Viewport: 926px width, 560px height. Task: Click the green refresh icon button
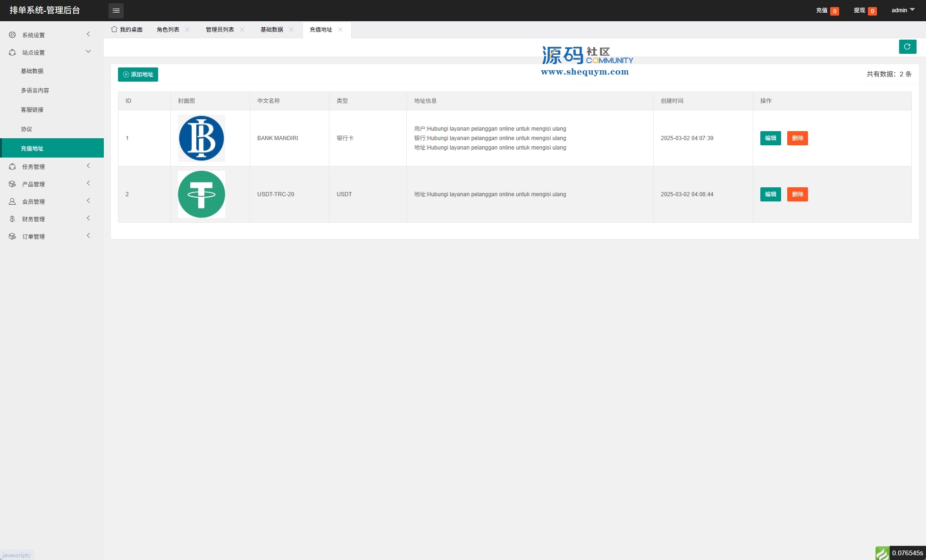pyautogui.click(x=907, y=47)
